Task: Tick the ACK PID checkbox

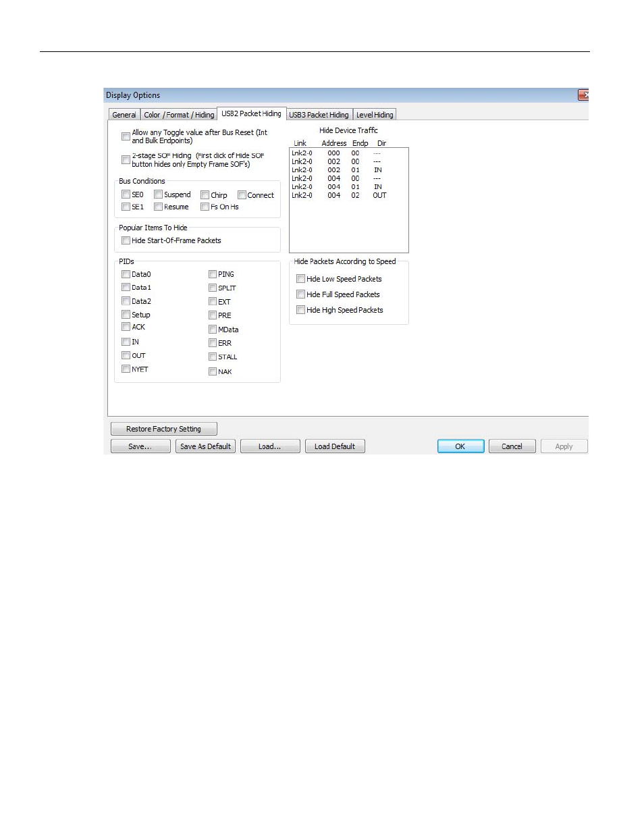Action: point(126,327)
